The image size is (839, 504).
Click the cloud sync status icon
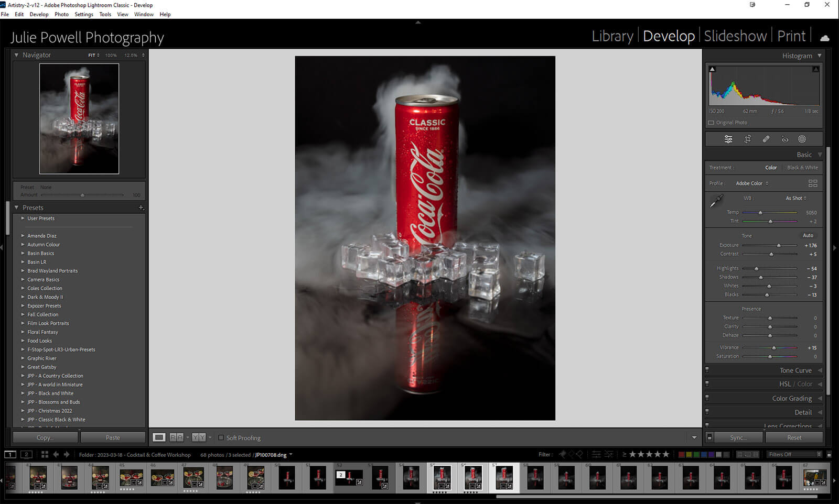[x=825, y=38]
